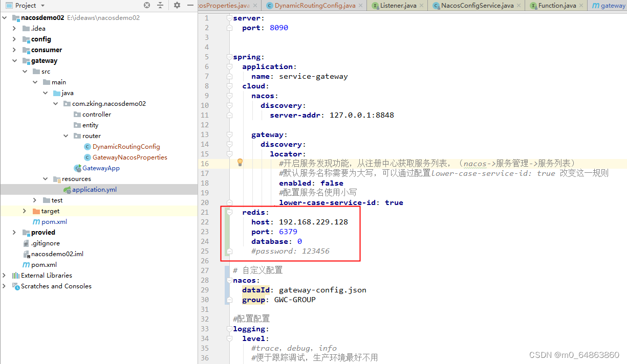The image size is (627, 364).
Task: Click the orange target folder icon
Action: click(36, 211)
